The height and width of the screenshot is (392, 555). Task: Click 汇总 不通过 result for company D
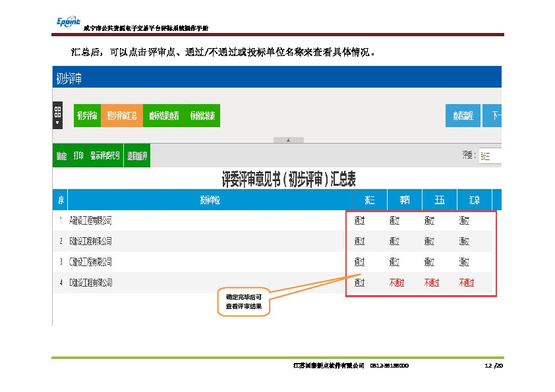point(466,283)
